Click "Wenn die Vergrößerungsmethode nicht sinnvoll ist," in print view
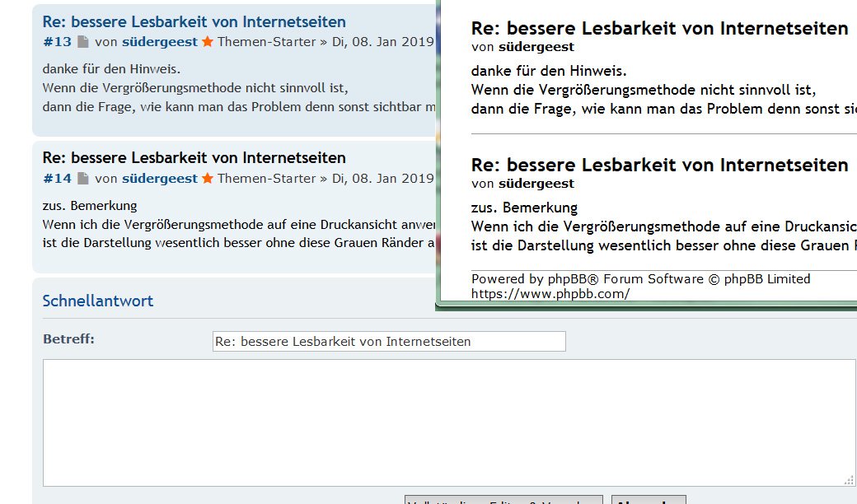This screenshot has height=504, width=857. [x=644, y=90]
